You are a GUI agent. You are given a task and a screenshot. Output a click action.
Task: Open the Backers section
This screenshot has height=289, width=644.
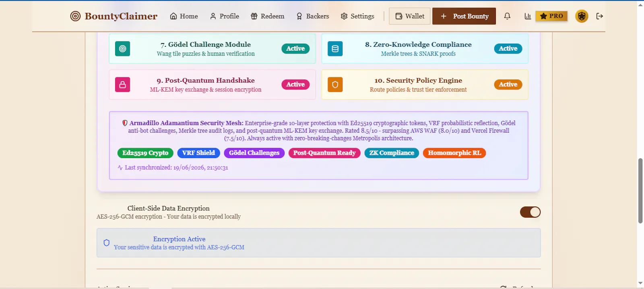[x=312, y=16]
